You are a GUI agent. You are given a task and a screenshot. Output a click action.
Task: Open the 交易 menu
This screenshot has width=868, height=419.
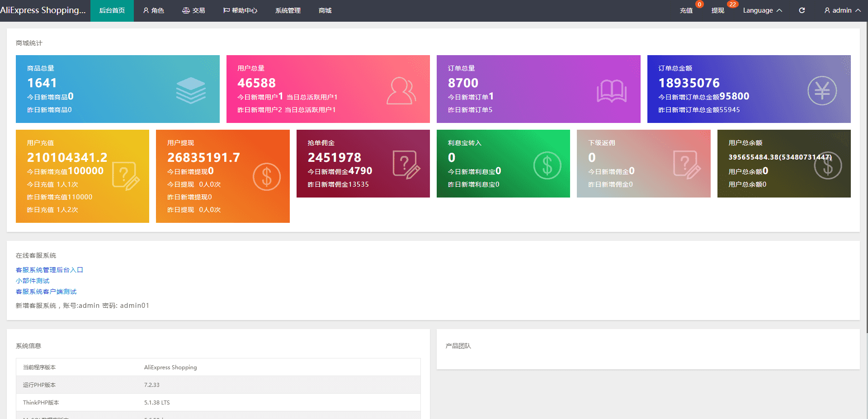click(193, 10)
